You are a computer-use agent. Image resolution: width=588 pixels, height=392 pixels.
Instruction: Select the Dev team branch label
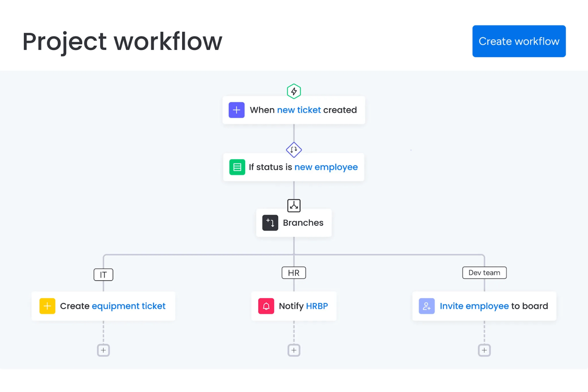(x=484, y=273)
